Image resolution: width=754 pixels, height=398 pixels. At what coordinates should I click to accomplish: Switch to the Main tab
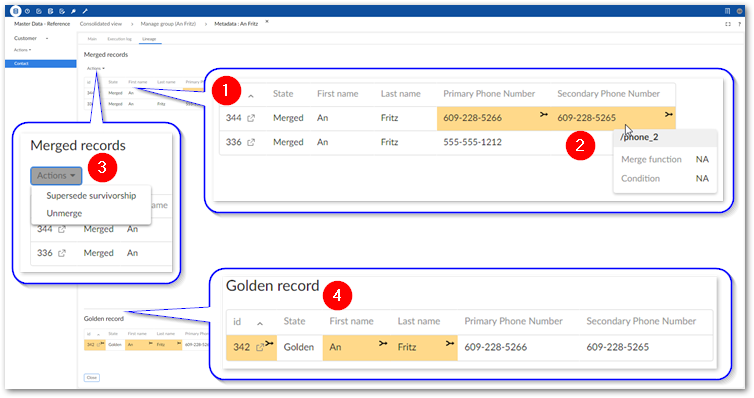point(92,39)
